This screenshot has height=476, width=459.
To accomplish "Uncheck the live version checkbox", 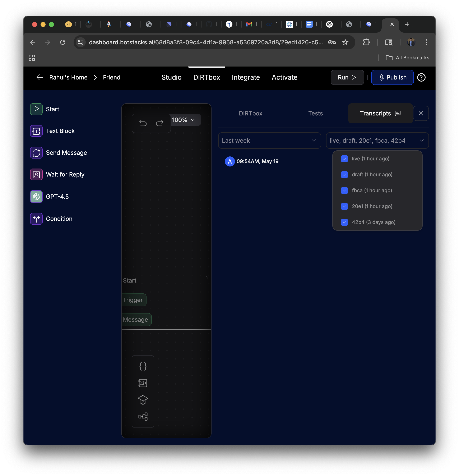I will click(344, 159).
